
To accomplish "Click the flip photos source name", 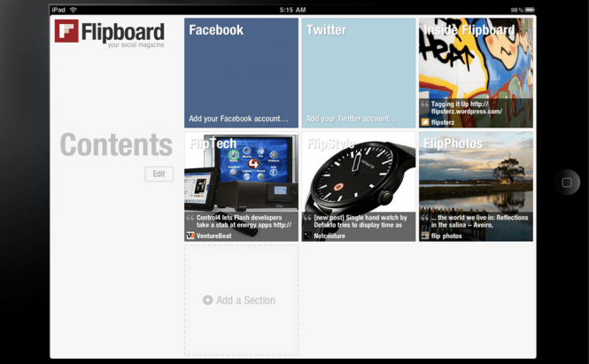I will (x=446, y=236).
